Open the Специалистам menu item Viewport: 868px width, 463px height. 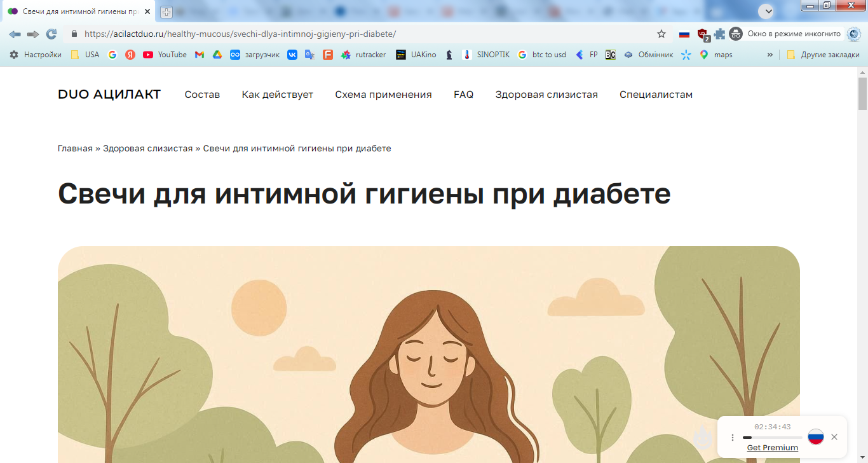pos(656,95)
